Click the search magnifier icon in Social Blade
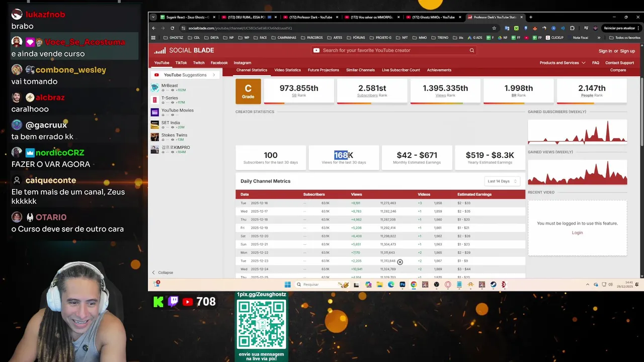This screenshot has width=644, height=362. tap(472, 50)
